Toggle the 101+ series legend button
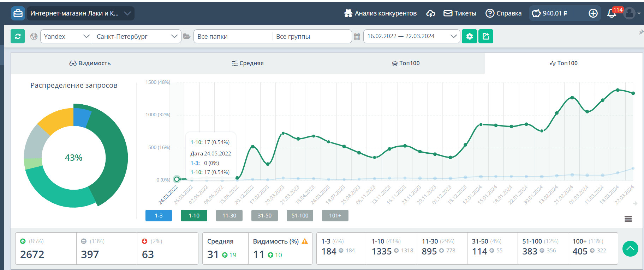 335,215
